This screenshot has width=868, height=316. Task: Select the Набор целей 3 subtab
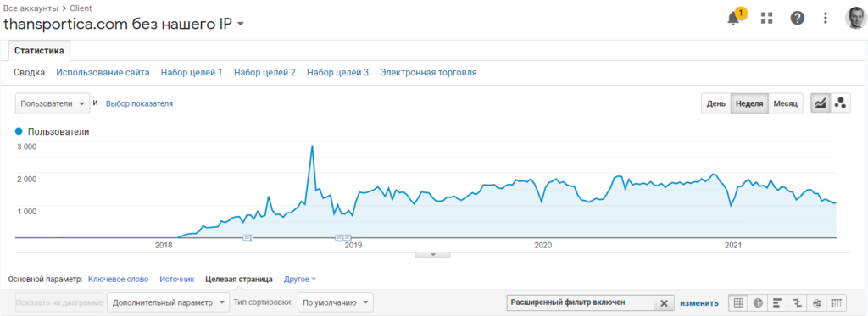337,73
